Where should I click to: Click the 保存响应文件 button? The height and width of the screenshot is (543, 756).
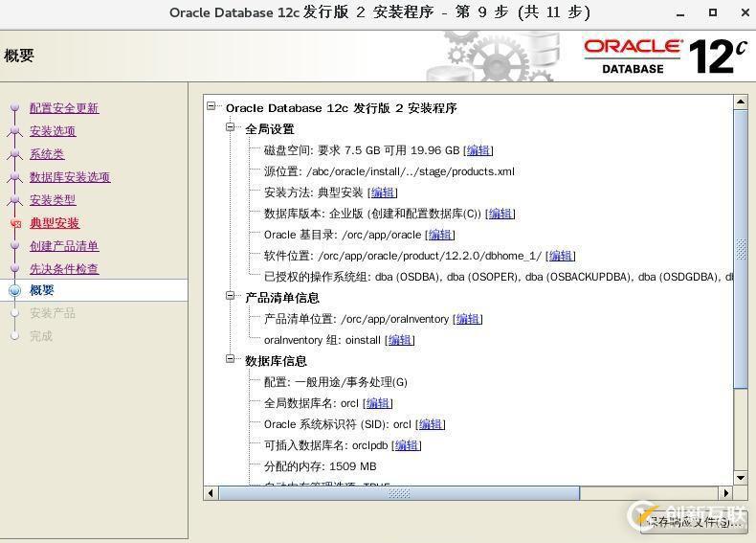tap(695, 522)
